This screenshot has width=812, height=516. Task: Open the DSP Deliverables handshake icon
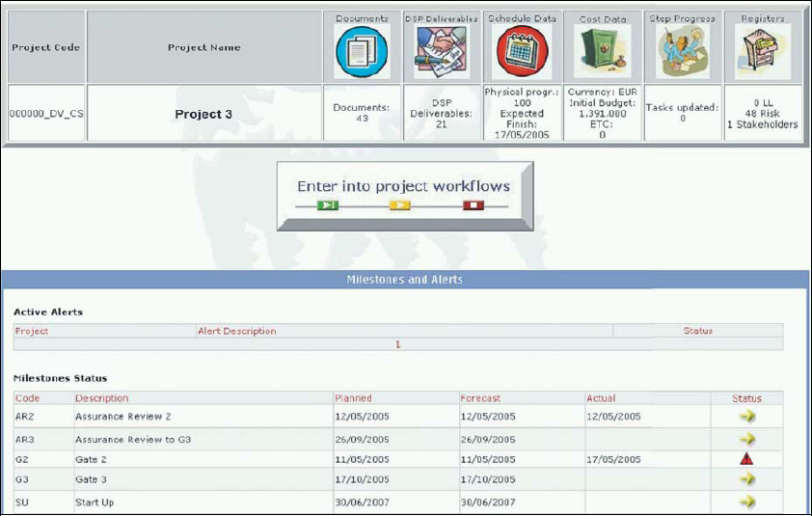(442, 52)
